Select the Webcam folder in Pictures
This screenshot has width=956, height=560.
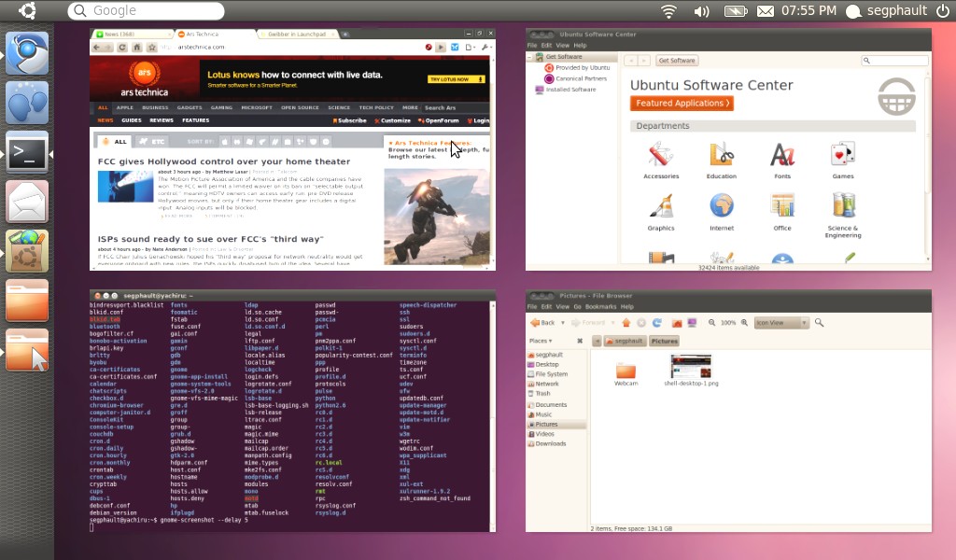[x=626, y=374]
